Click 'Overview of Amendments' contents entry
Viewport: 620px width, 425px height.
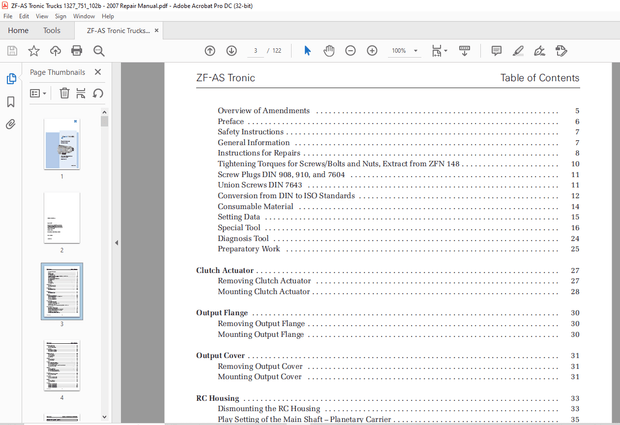pyautogui.click(x=264, y=111)
